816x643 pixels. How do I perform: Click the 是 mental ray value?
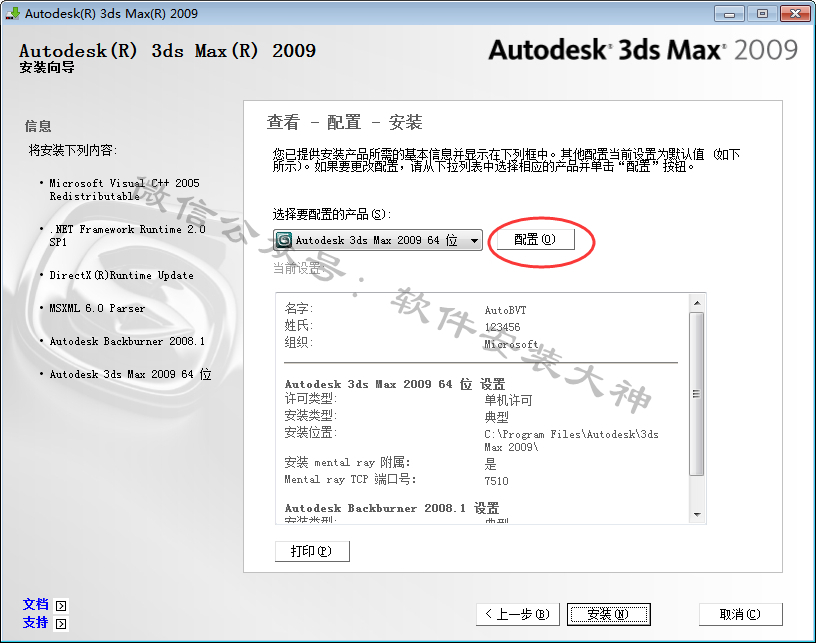coord(490,464)
